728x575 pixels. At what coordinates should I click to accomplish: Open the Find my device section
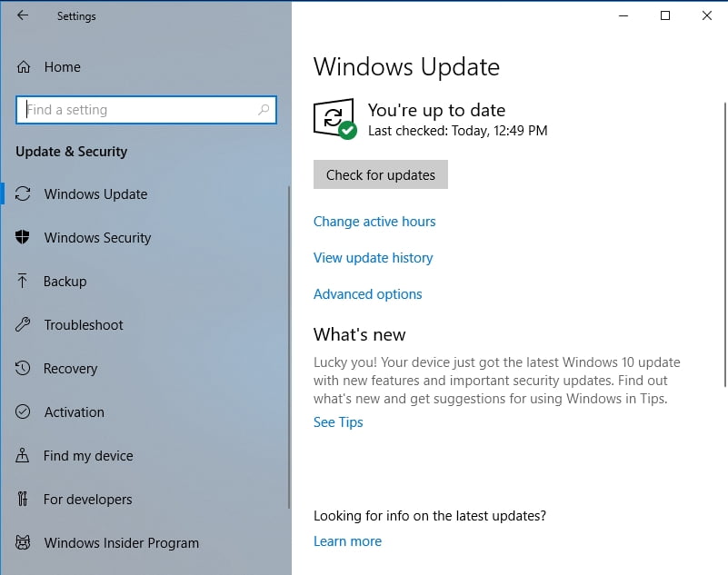click(x=88, y=456)
